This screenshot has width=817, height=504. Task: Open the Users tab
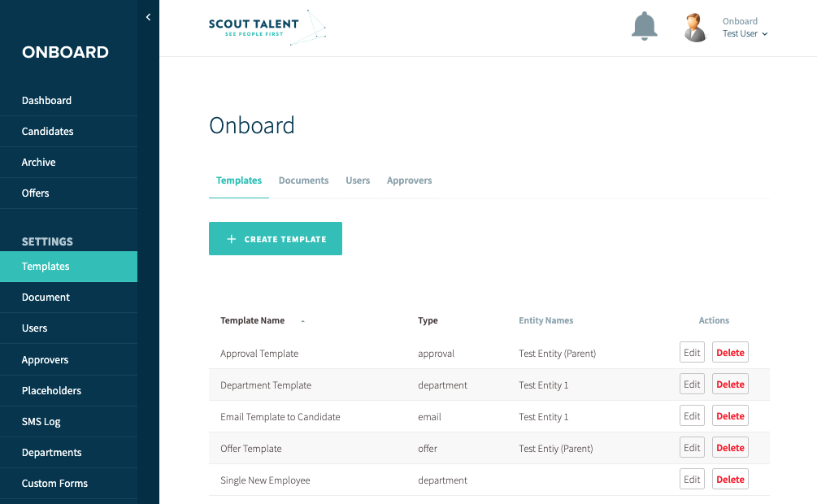coord(358,180)
